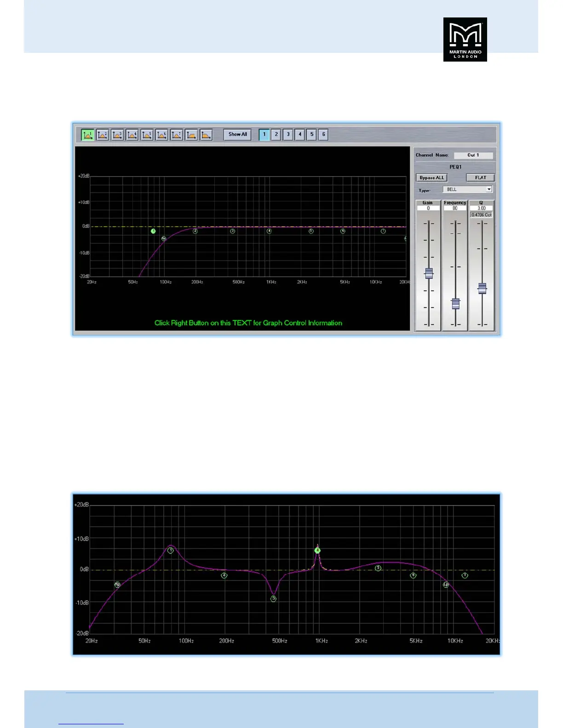Image resolution: width=563 pixels, height=728 pixels.
Task: Select the low-pass filter icon in the toolbar
Action: (x=206, y=135)
